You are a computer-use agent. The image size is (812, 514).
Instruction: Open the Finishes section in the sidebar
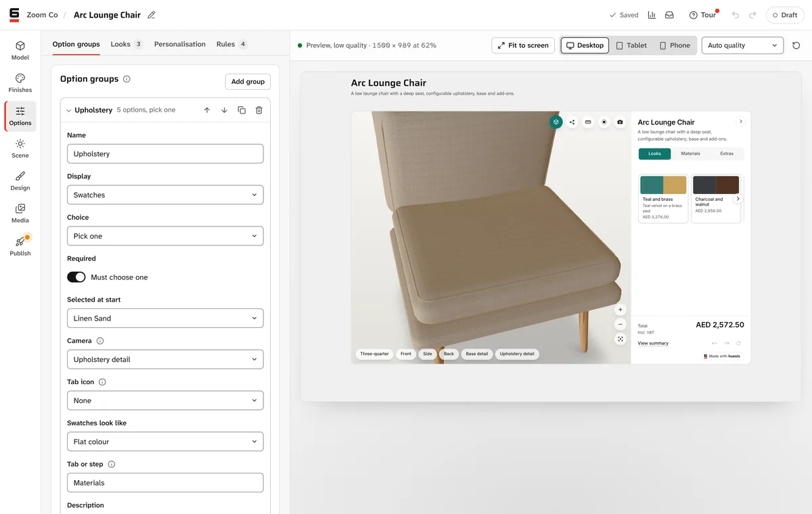[x=20, y=83]
